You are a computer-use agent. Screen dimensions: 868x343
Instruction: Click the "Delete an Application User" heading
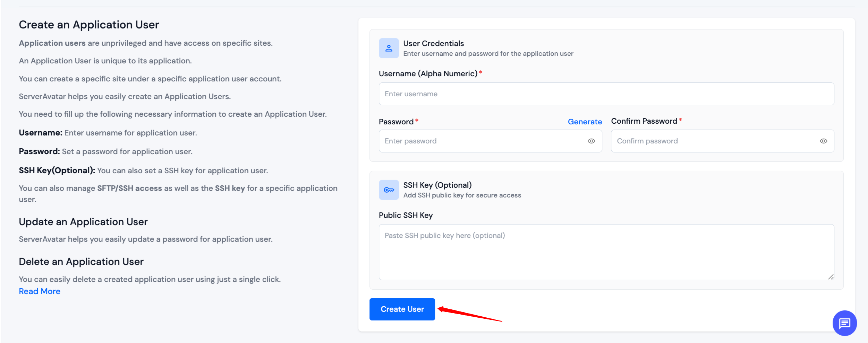[x=81, y=262]
